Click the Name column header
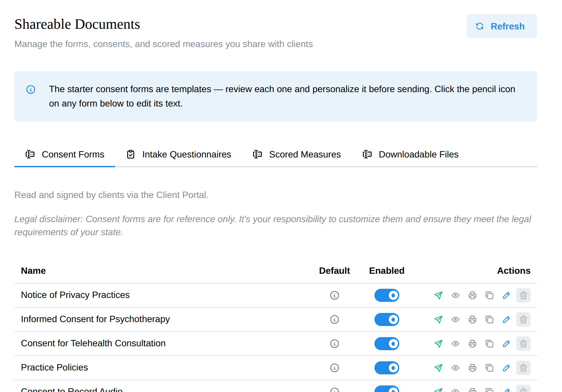The width and height of the screenshot is (562, 392). click(33, 271)
